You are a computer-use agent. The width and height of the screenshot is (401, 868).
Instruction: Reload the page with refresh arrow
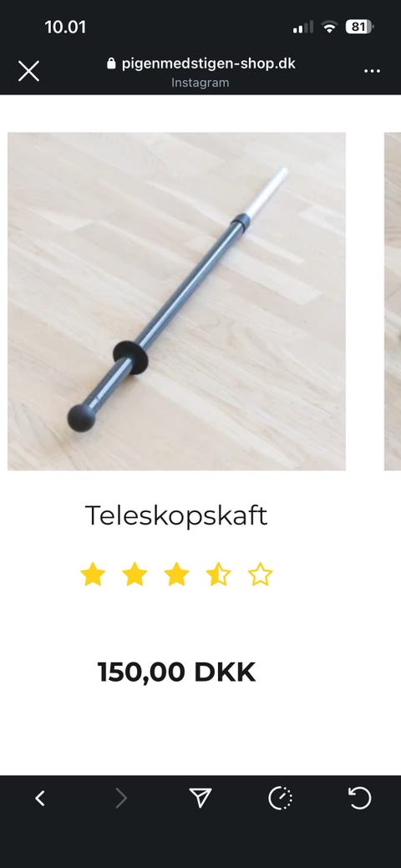360,799
